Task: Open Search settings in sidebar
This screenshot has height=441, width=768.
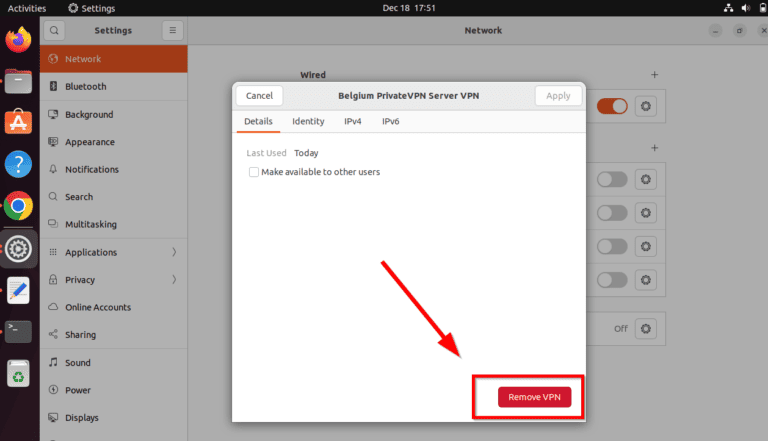Action: 114,196
